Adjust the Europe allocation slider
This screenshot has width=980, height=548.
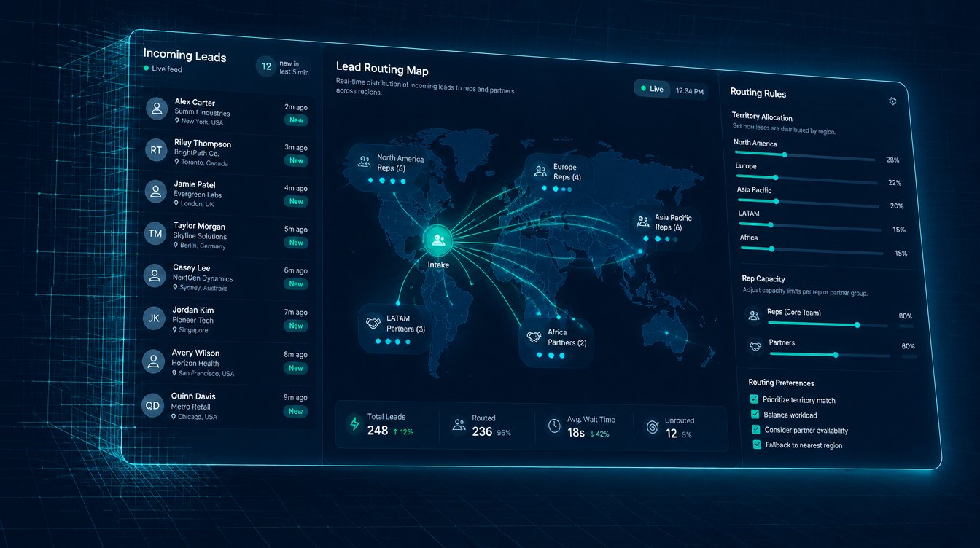click(806, 179)
